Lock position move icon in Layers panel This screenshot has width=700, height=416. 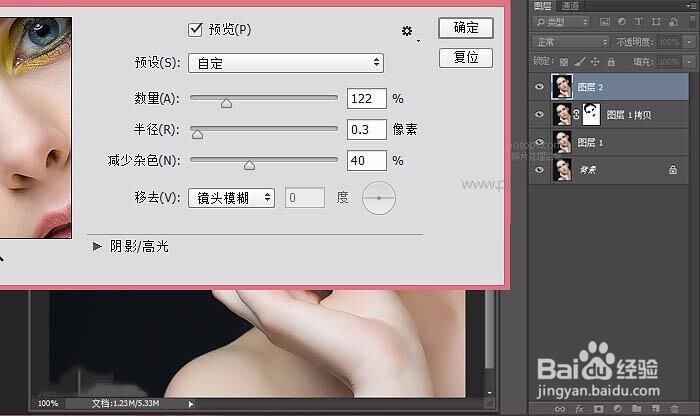pos(595,62)
